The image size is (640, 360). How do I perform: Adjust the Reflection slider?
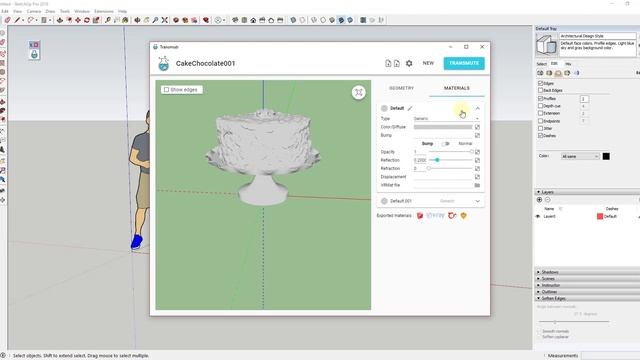click(451, 160)
